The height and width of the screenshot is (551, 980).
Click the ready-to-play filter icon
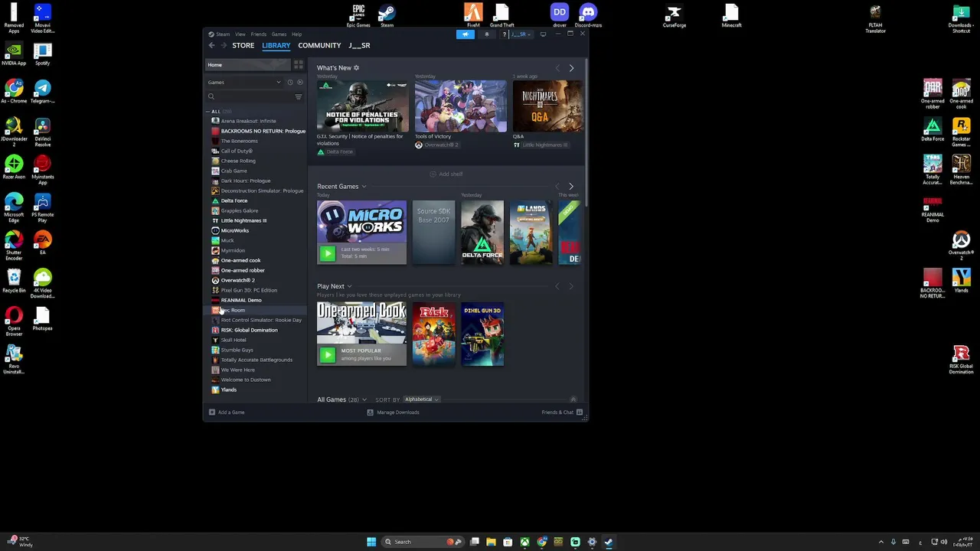pos(299,83)
